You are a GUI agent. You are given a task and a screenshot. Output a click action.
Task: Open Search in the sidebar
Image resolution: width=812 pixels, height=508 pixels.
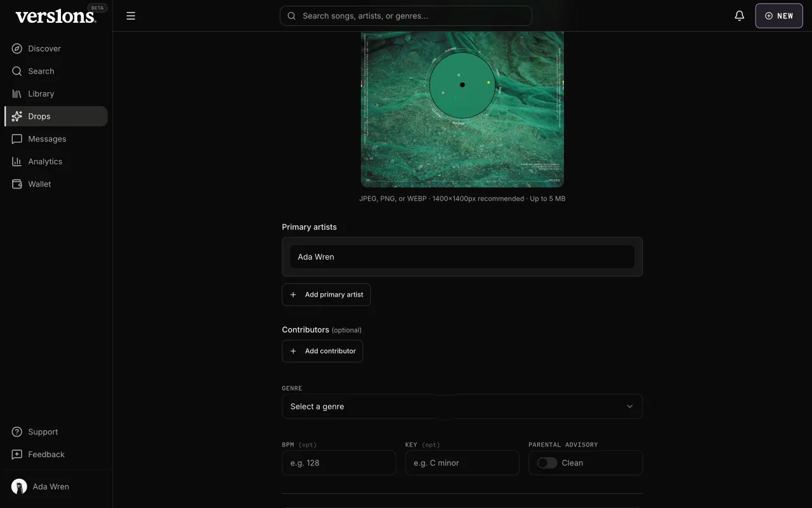pos(56,71)
